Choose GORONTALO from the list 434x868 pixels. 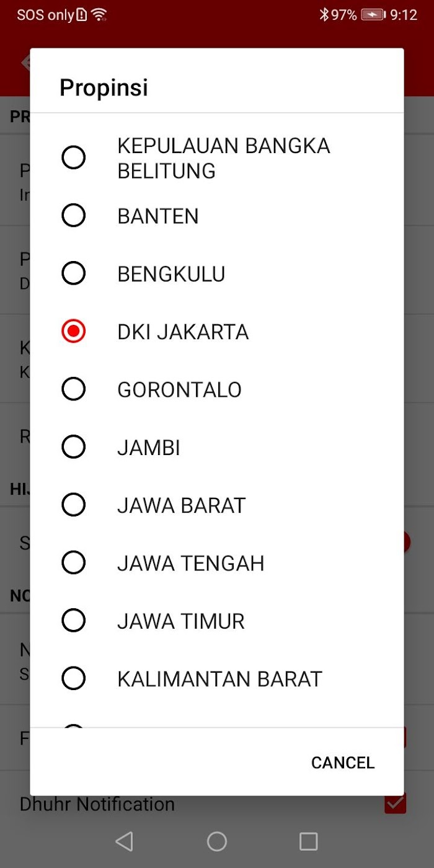[x=217, y=389]
